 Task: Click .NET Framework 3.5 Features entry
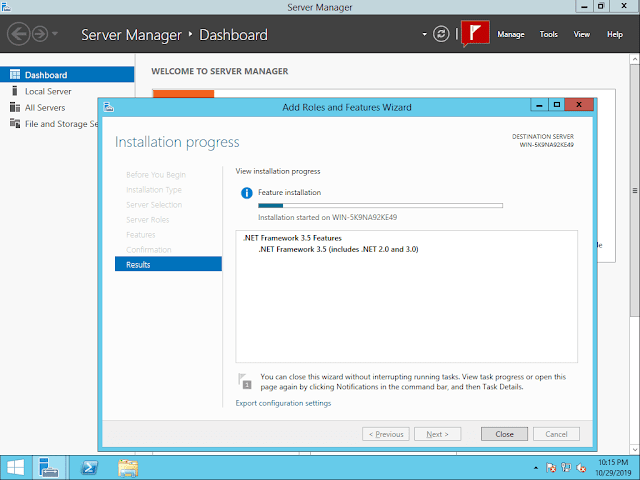click(292, 238)
